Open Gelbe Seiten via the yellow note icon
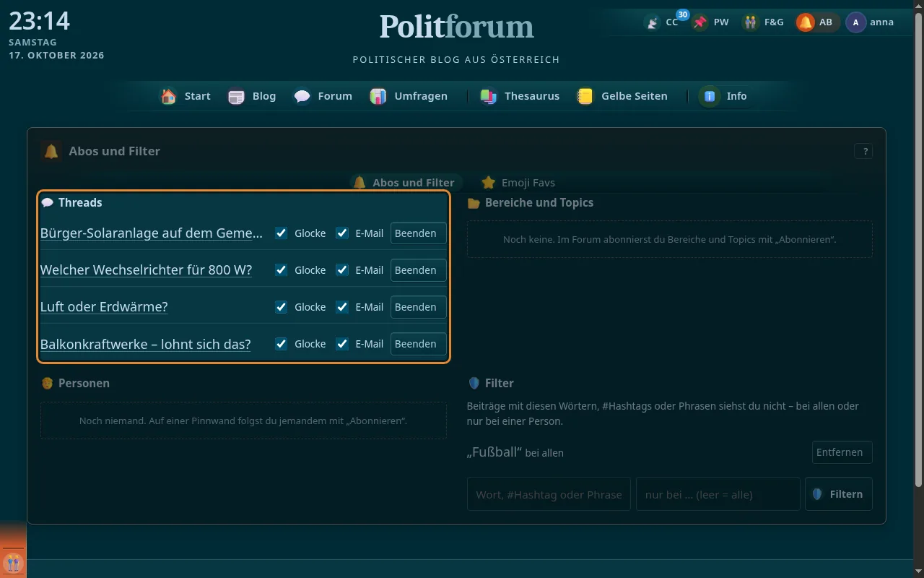The width and height of the screenshot is (924, 578). 585,96
